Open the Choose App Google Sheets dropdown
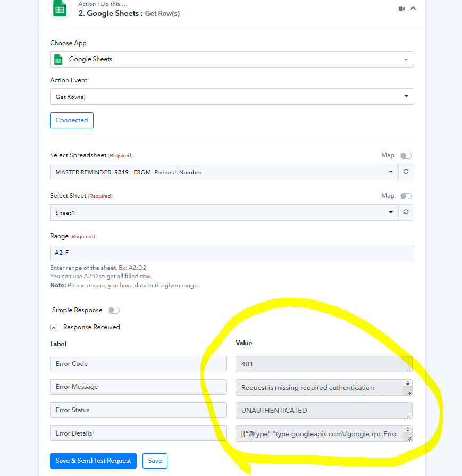Screen dimensions: 462x476 tap(232, 59)
